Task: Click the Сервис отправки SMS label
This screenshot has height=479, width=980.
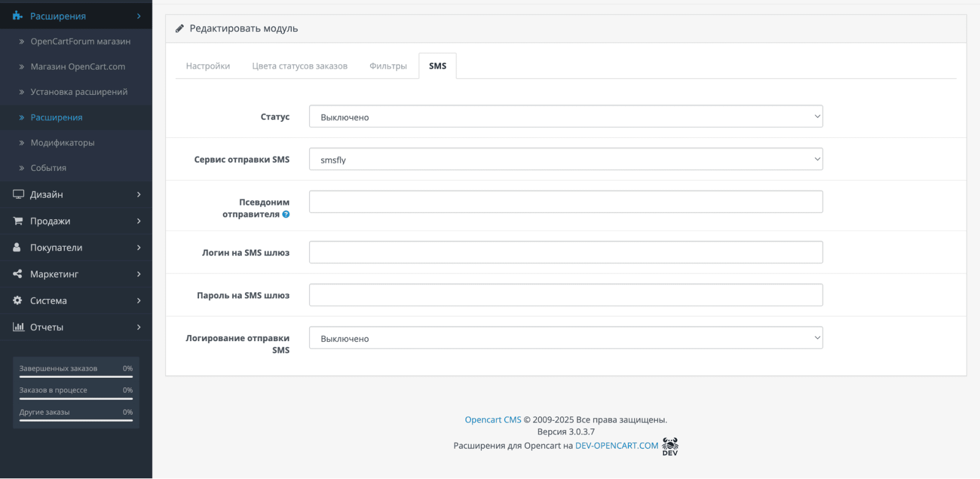Action: pos(242,159)
